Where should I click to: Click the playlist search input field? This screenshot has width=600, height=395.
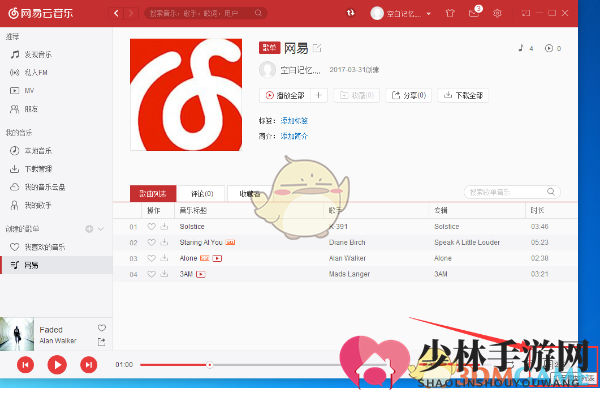tap(512, 192)
